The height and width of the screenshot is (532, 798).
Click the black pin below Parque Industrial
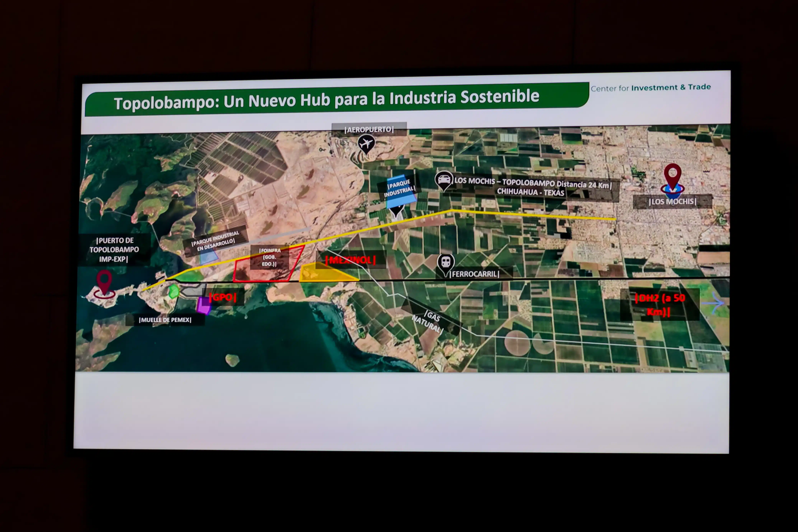coord(396,211)
